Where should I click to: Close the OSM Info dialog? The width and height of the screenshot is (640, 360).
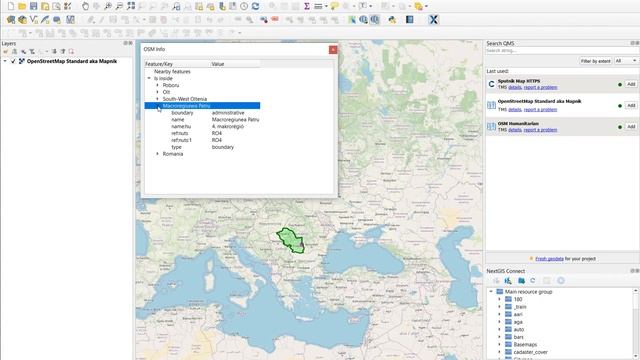(x=333, y=49)
